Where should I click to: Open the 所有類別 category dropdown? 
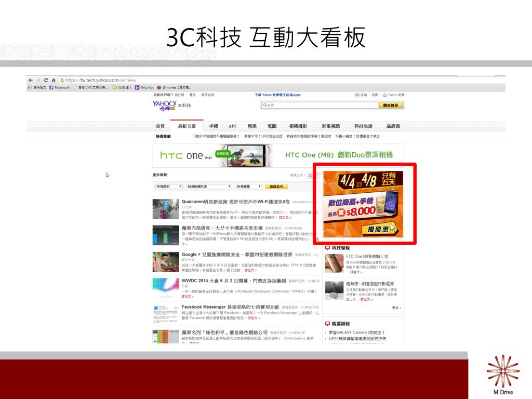[x=169, y=187]
